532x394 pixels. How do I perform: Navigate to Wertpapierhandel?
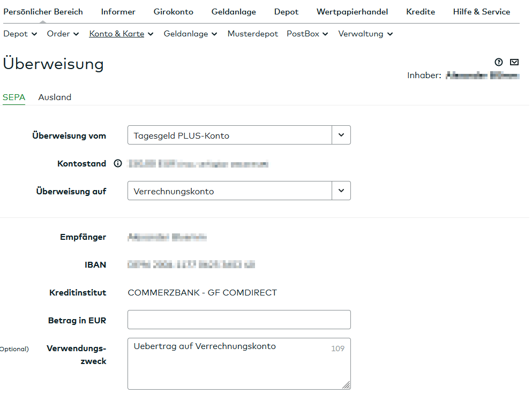[x=352, y=12]
